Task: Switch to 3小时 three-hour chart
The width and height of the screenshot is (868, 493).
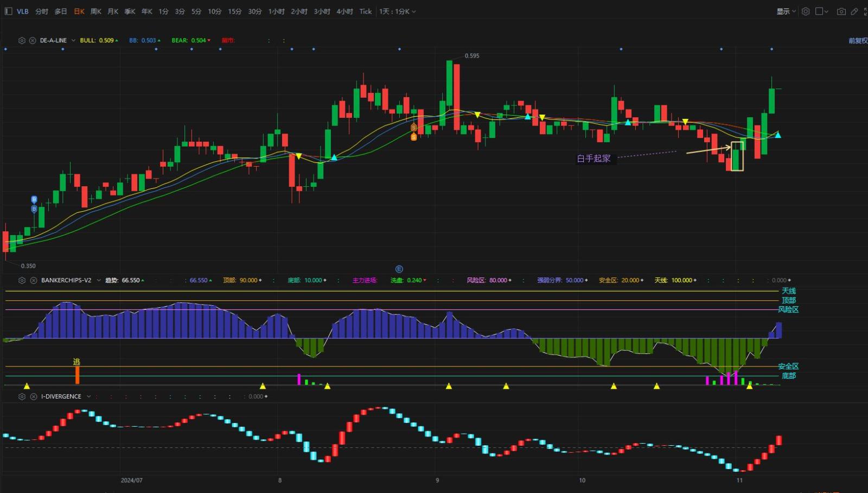Action: [x=322, y=11]
